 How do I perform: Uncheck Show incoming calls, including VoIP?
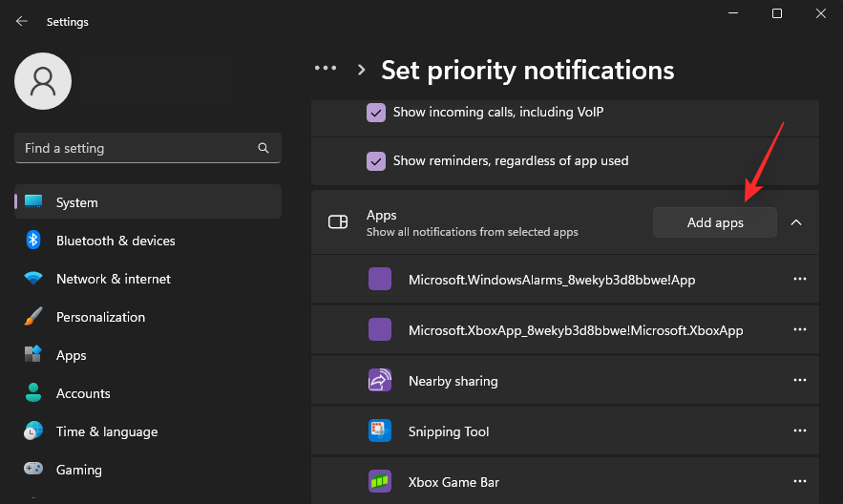(x=376, y=113)
